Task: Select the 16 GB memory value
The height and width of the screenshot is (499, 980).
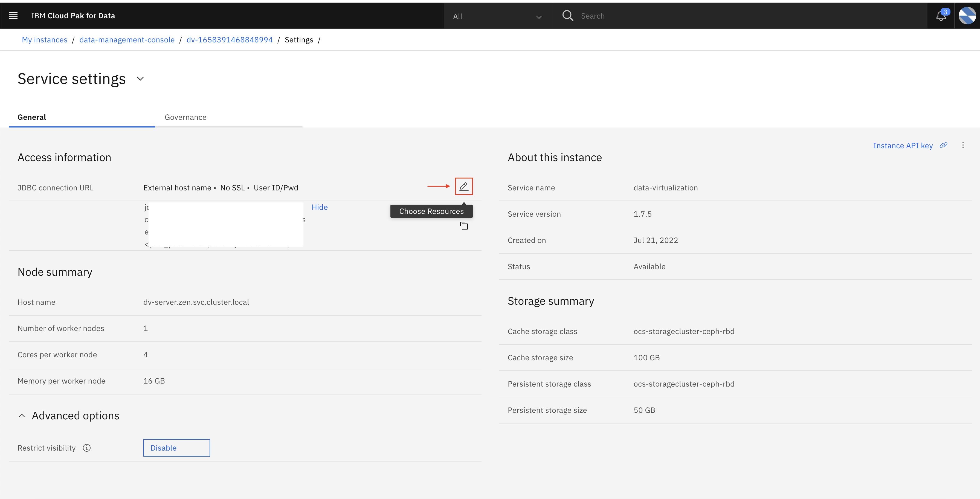Action: coord(154,381)
